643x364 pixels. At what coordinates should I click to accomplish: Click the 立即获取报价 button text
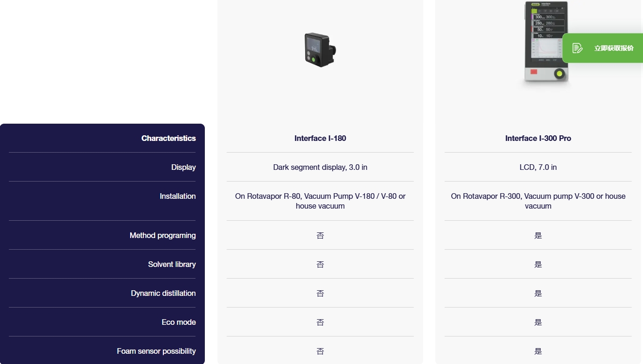[x=614, y=48]
